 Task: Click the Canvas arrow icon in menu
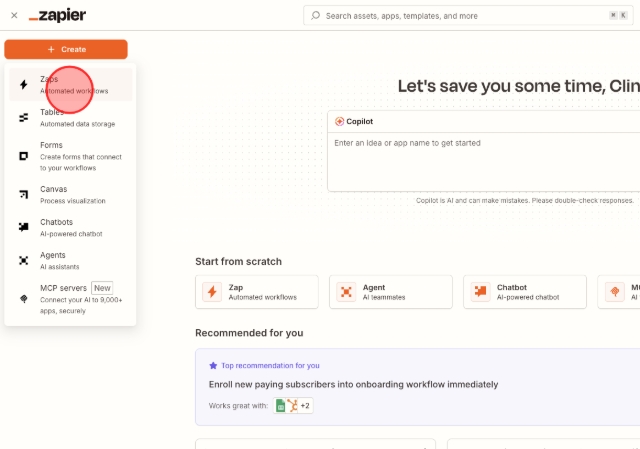point(24,194)
